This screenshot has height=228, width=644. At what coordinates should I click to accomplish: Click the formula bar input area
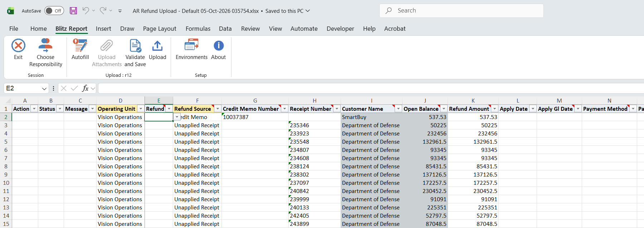pyautogui.click(x=371, y=88)
